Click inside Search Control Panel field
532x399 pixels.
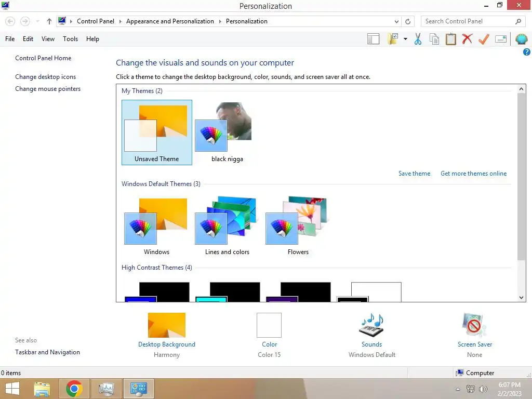pos(473,21)
